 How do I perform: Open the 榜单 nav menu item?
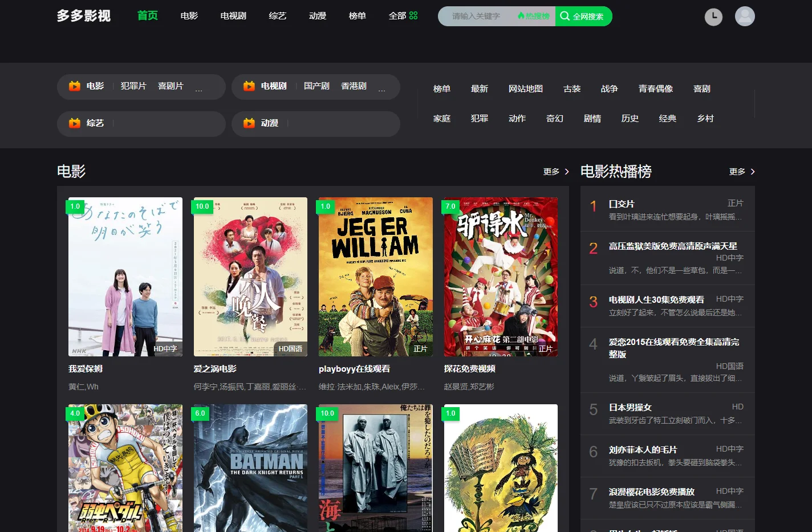pos(358,16)
